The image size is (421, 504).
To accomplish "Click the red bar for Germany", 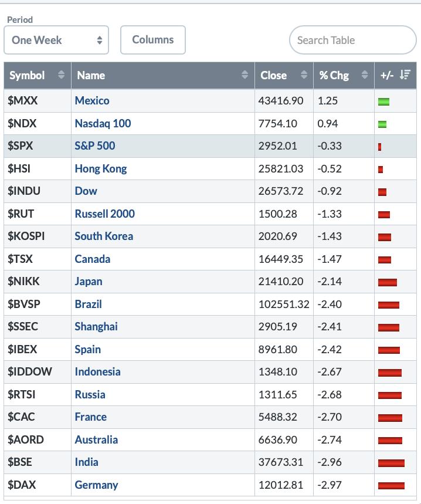I will [391, 486].
